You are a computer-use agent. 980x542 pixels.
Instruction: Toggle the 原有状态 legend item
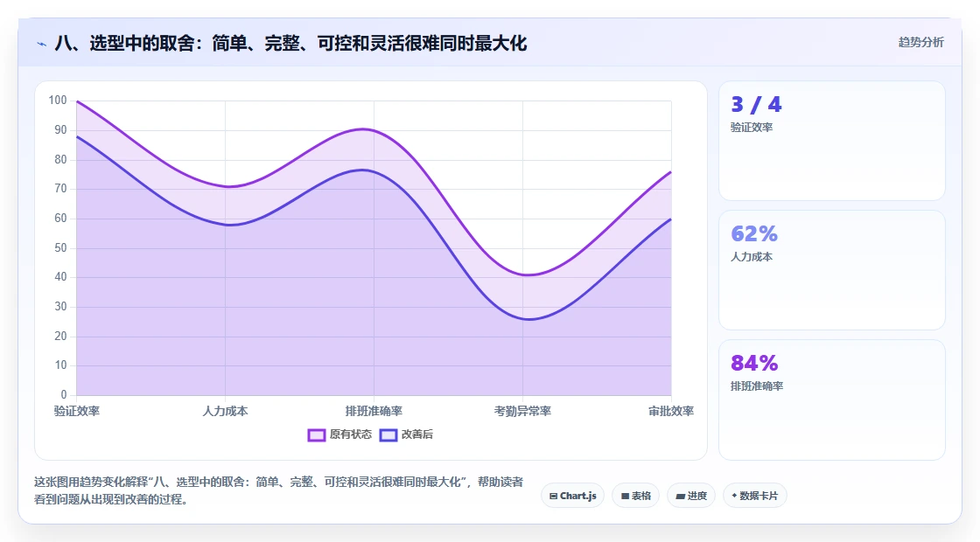(x=340, y=434)
